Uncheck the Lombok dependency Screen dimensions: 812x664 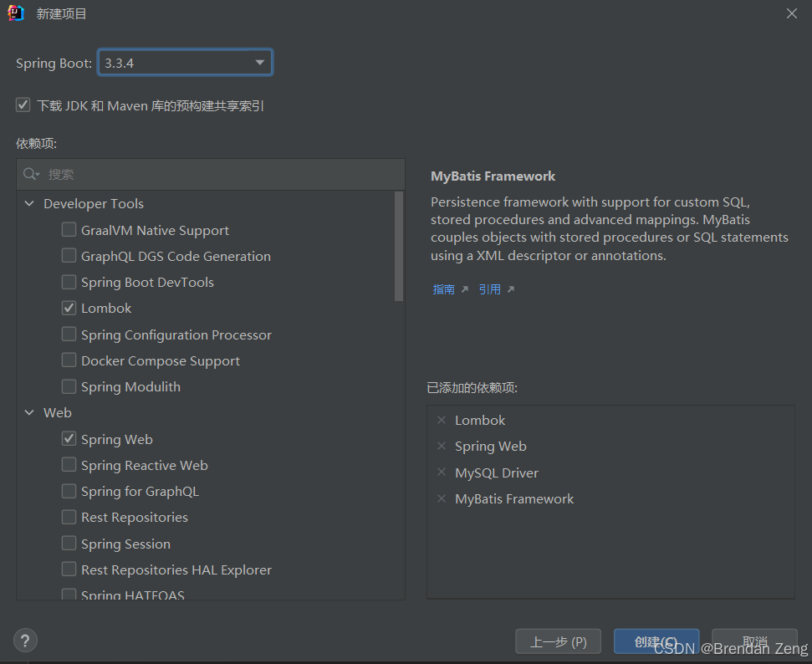[69, 308]
